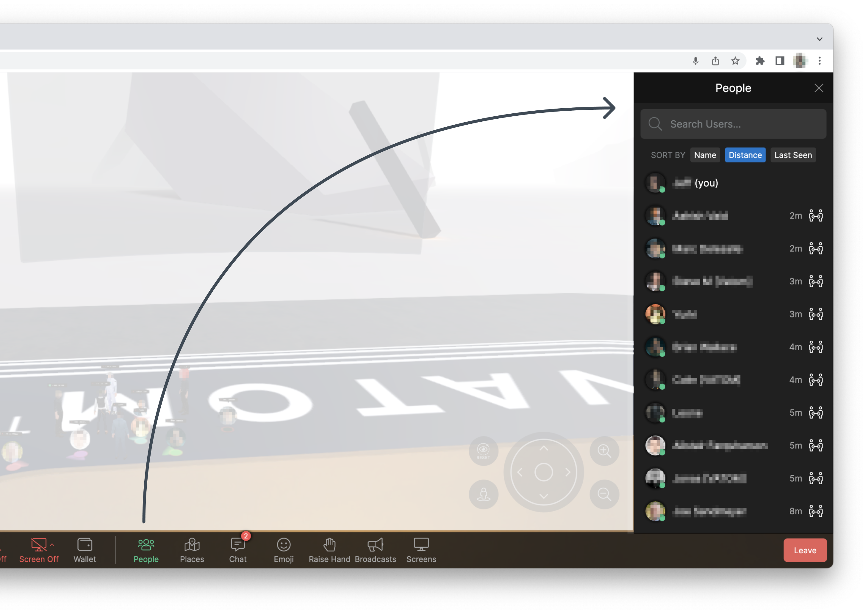Screen dimensions: 868x614
Task: Open the Wallet
Action: 85,550
